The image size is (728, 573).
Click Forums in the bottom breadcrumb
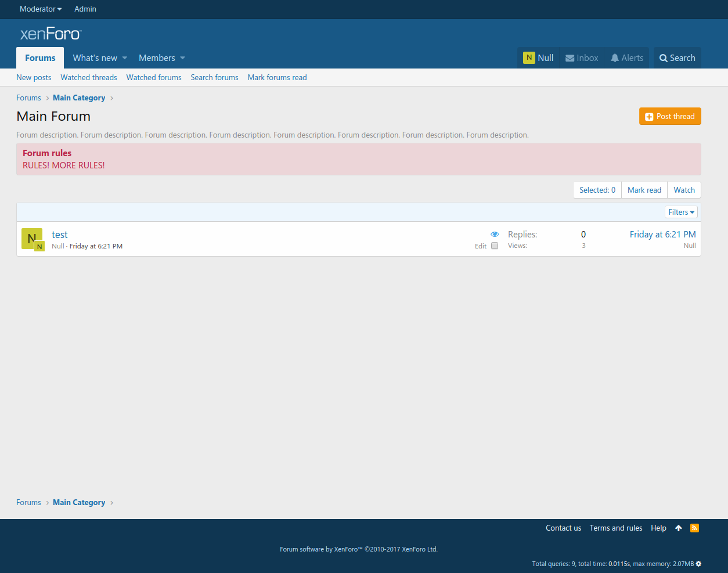(28, 502)
